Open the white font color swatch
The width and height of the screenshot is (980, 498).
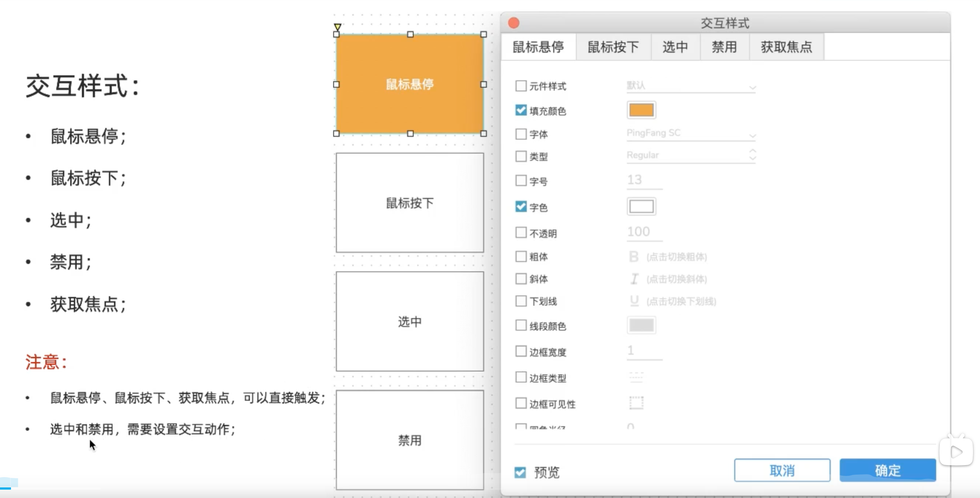tap(641, 206)
